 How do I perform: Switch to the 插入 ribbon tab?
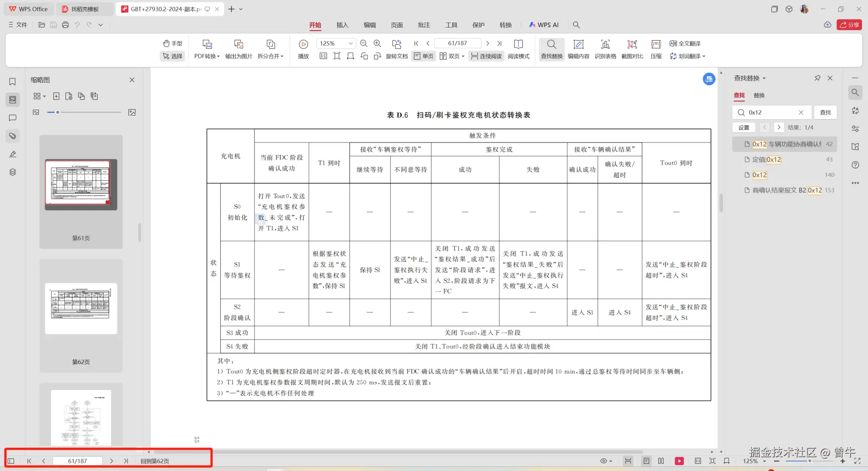click(x=342, y=25)
